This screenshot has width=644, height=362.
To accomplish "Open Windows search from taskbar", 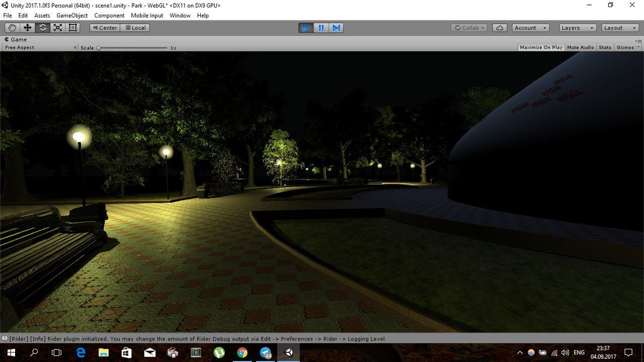I will pos(34,352).
